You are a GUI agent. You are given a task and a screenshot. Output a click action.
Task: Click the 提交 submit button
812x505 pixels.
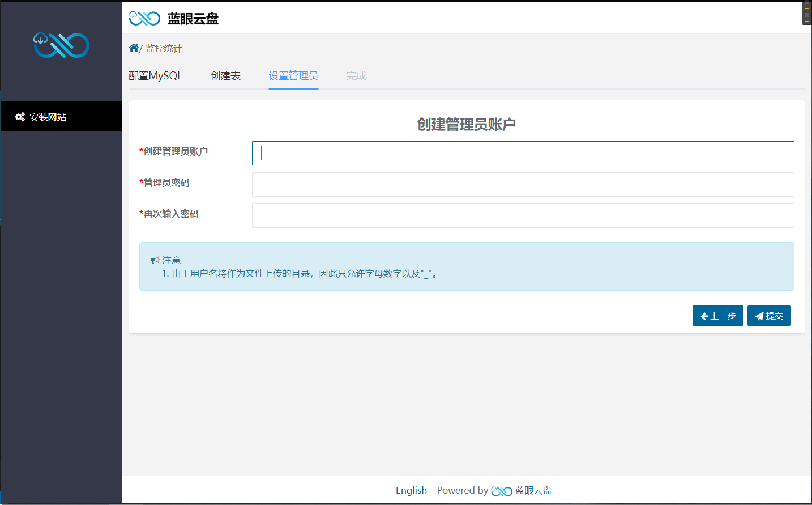769,316
